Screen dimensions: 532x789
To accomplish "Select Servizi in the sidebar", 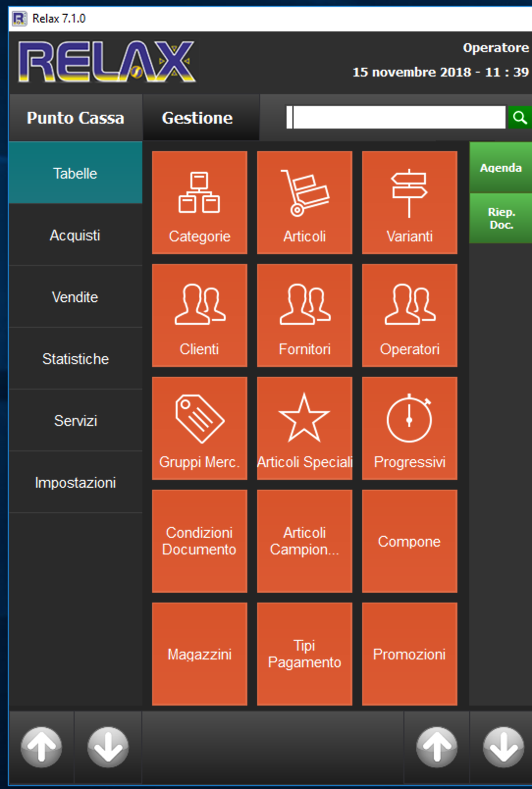I will coord(76,421).
